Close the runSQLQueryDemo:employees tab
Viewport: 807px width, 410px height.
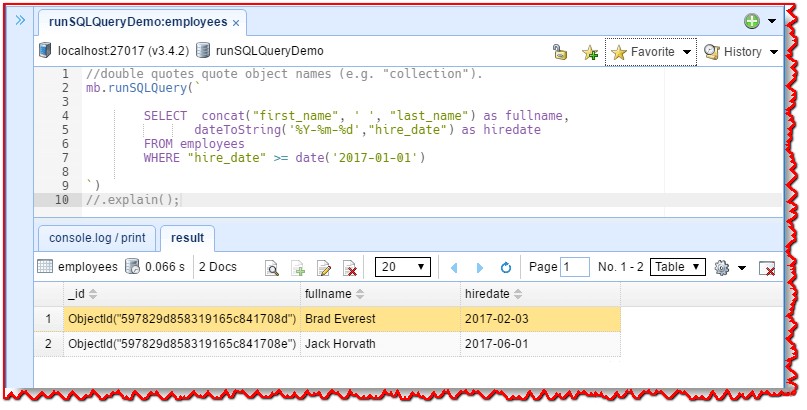click(234, 21)
